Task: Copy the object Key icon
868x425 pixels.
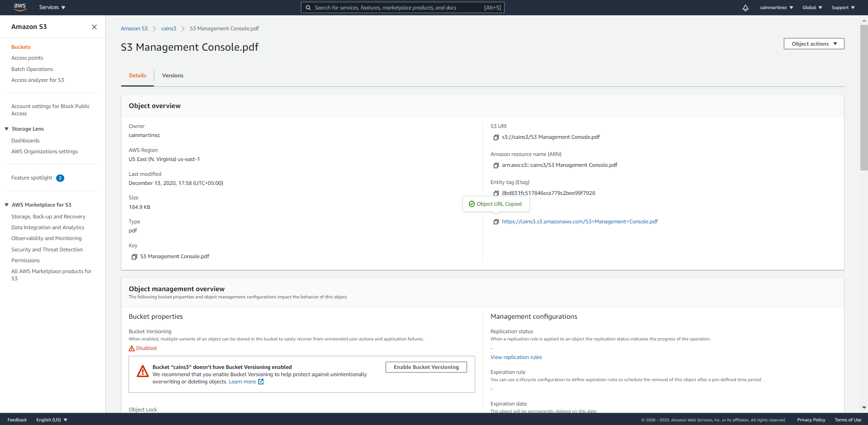Action: (x=134, y=257)
